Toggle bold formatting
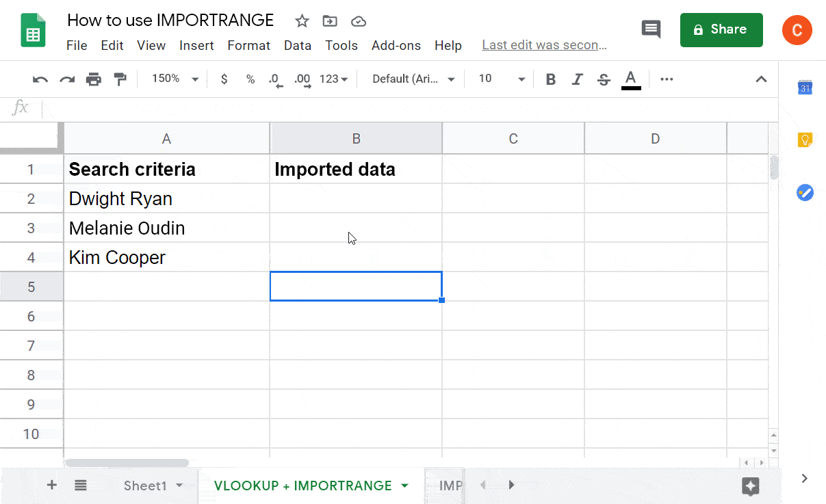826x504 pixels. 550,79
